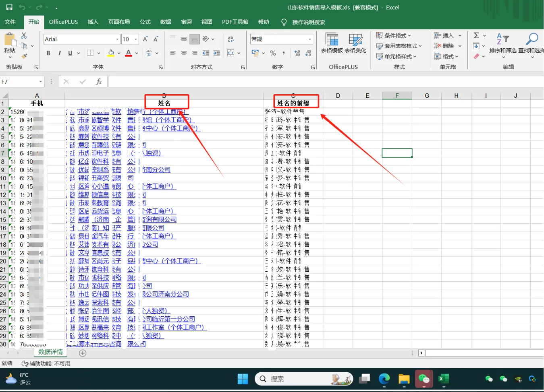Open the Arial font name dropdown
Screen dimensions: 544x392
(x=117, y=39)
